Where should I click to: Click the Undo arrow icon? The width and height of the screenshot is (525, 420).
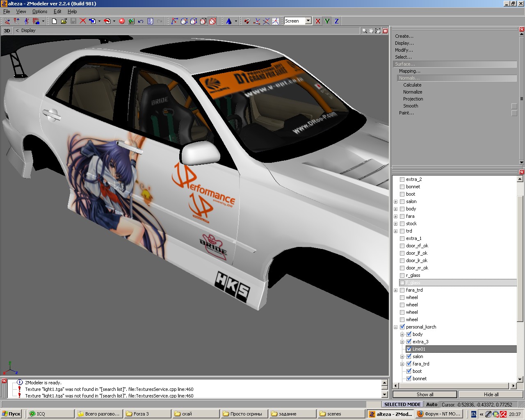point(141,21)
